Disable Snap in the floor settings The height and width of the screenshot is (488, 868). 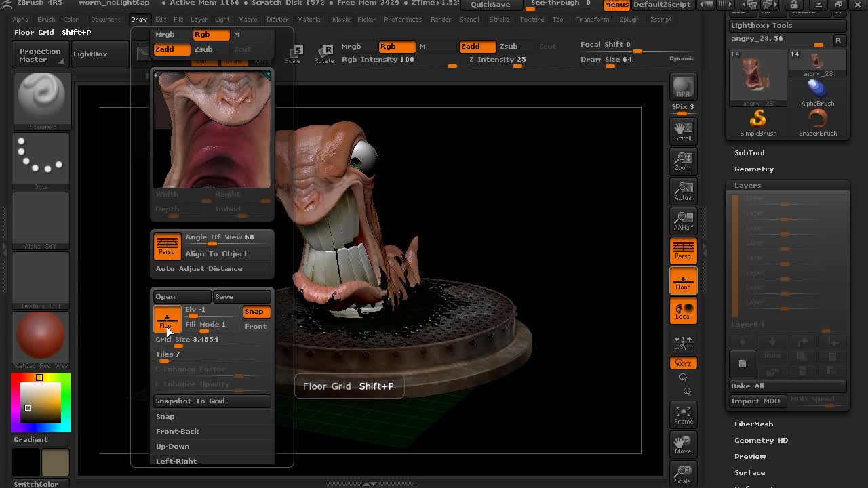[x=256, y=312]
